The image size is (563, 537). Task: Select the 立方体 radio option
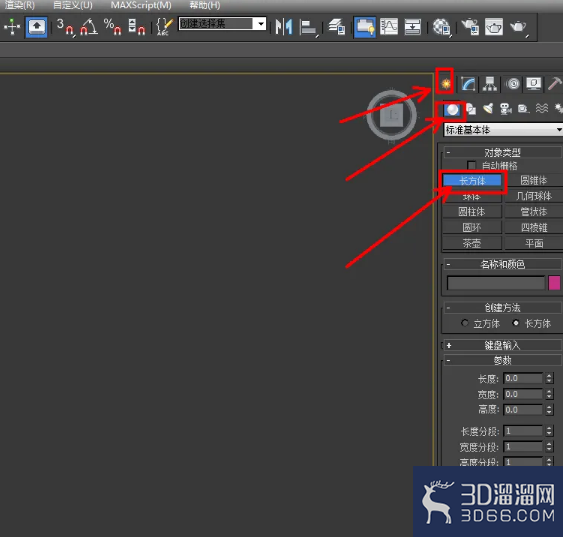(465, 323)
